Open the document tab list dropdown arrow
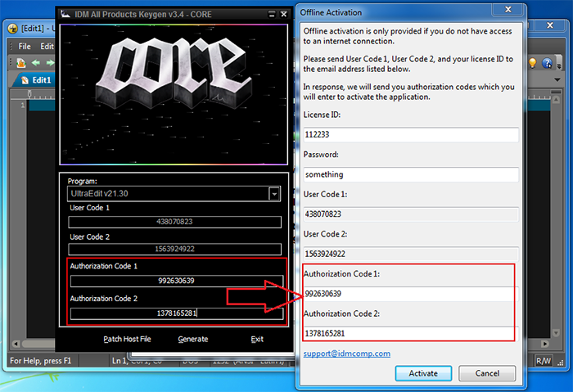Screen dimensions: 573x392 [557, 79]
